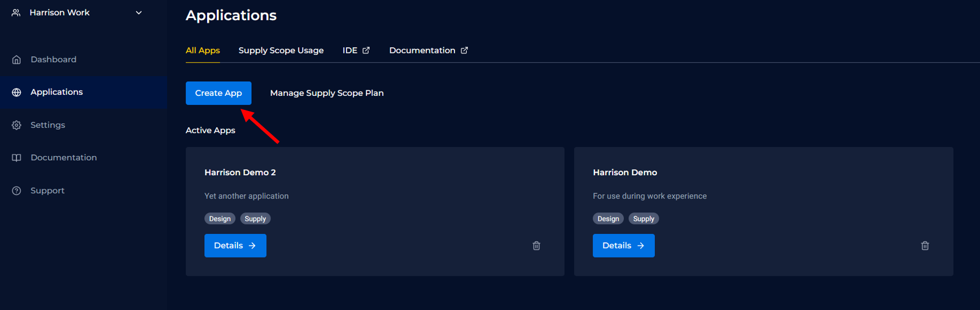Open Details for Harrison Demo 2
This screenshot has height=310, width=980.
click(235, 246)
